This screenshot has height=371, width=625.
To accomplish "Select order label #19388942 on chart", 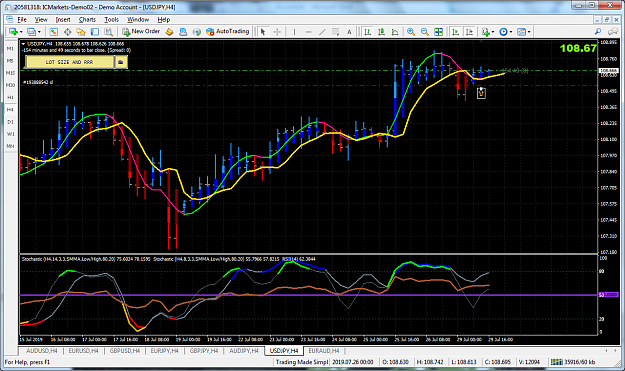I will [x=38, y=82].
